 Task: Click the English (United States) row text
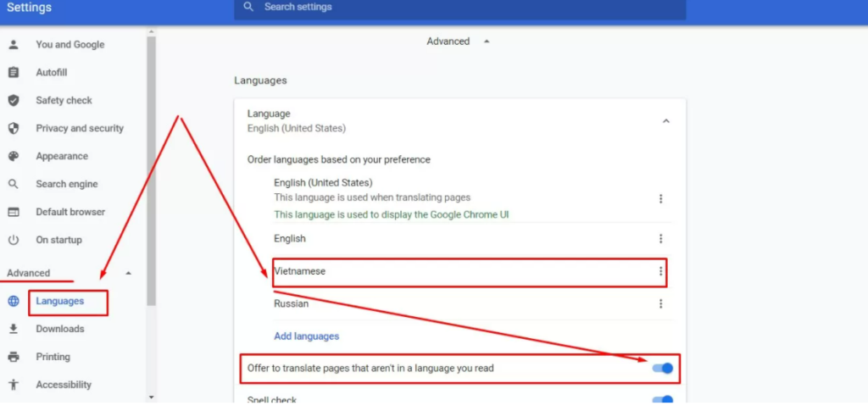(x=323, y=182)
